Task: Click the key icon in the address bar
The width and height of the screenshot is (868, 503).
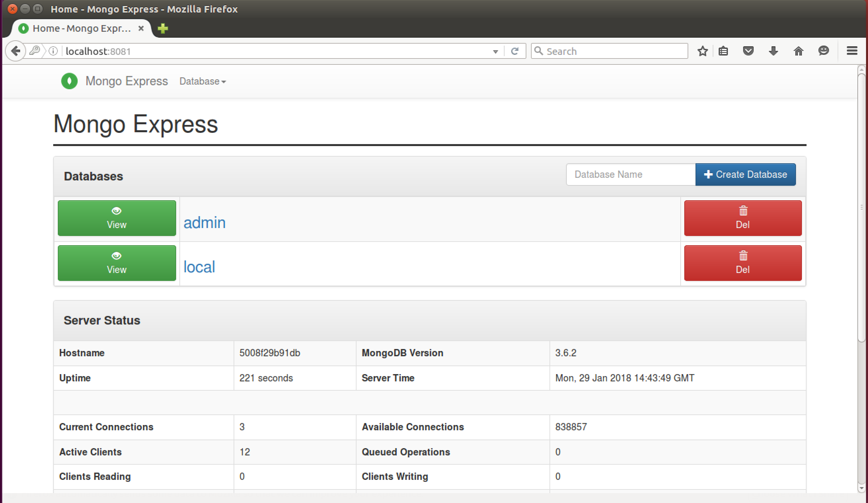Action: tap(35, 51)
